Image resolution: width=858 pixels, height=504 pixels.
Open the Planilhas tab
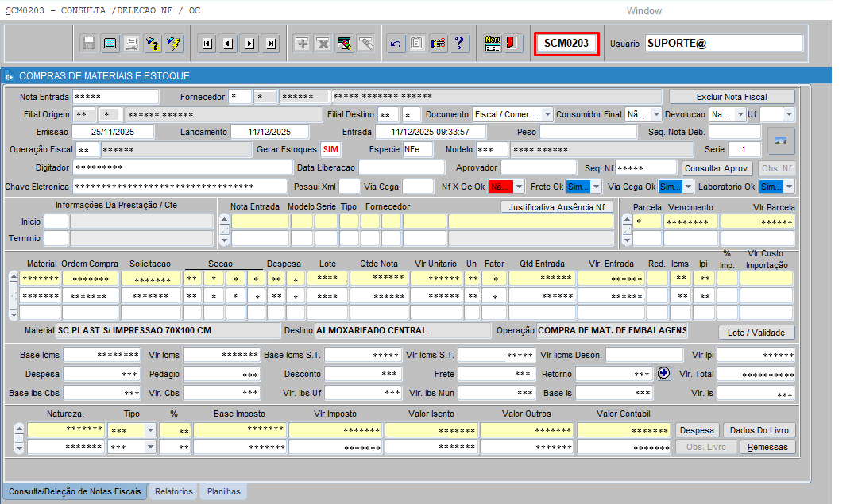223,491
